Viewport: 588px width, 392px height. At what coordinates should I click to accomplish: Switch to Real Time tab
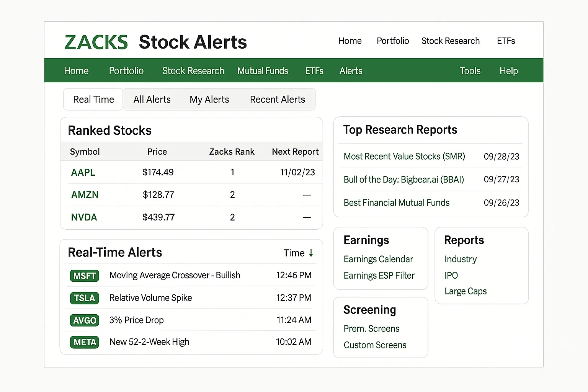93,100
